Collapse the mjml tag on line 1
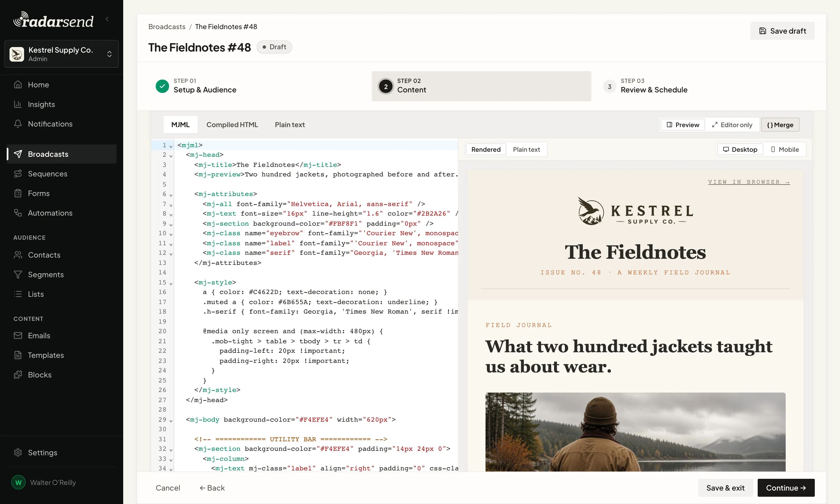 coord(171,146)
